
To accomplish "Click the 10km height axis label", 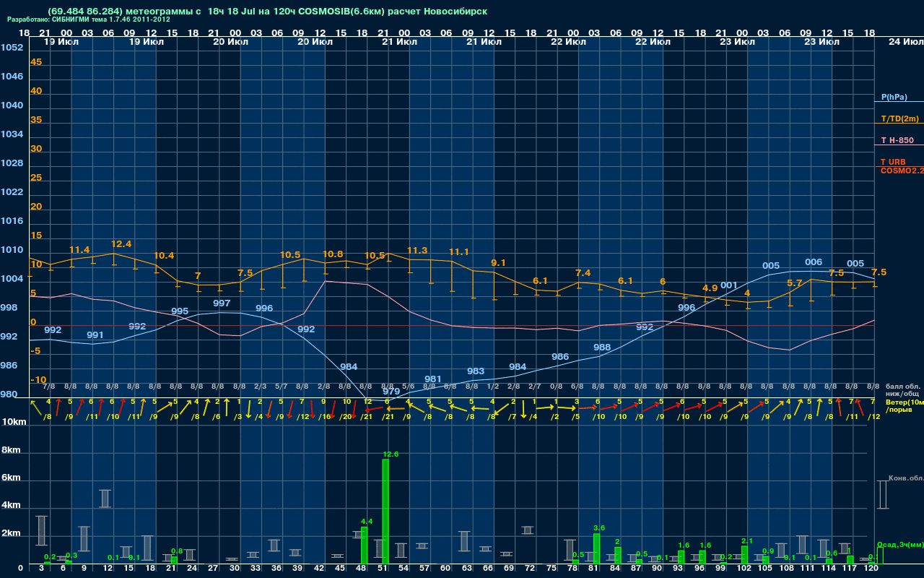I will (14, 422).
